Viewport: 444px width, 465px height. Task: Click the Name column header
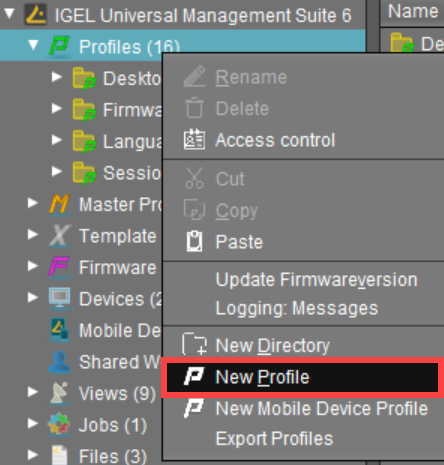(413, 13)
